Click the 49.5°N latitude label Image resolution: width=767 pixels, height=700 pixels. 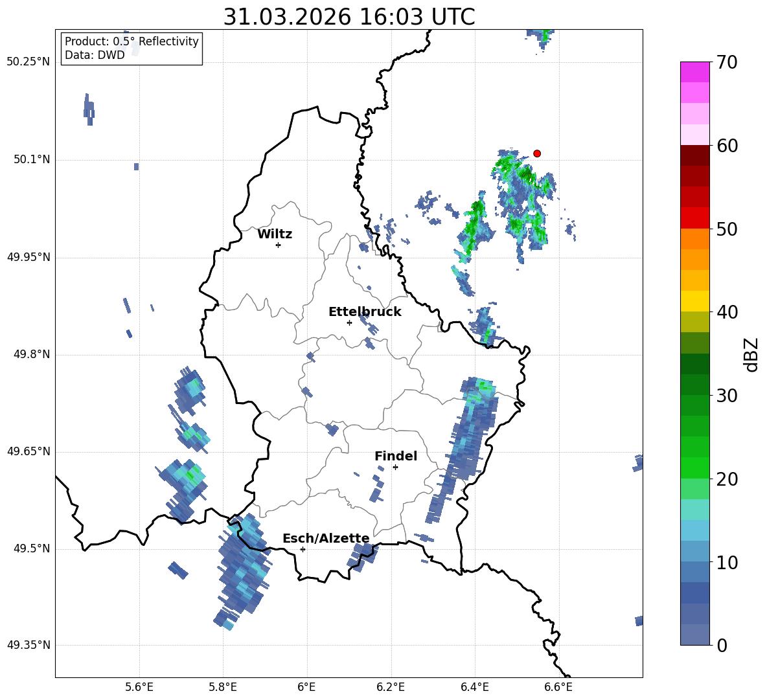[x=31, y=548]
